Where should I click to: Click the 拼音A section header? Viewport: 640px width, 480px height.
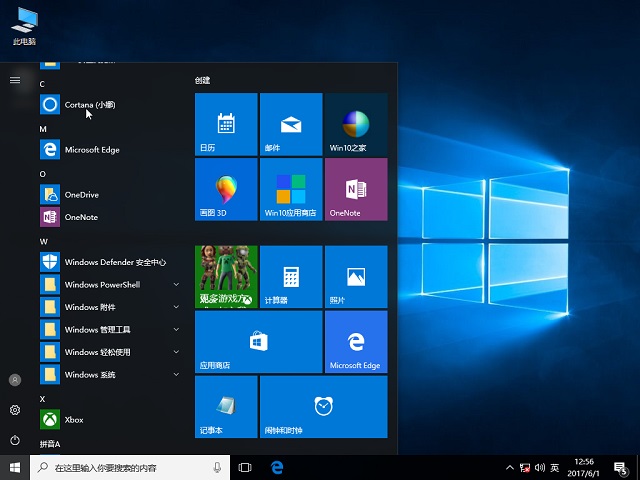pyautogui.click(x=50, y=444)
